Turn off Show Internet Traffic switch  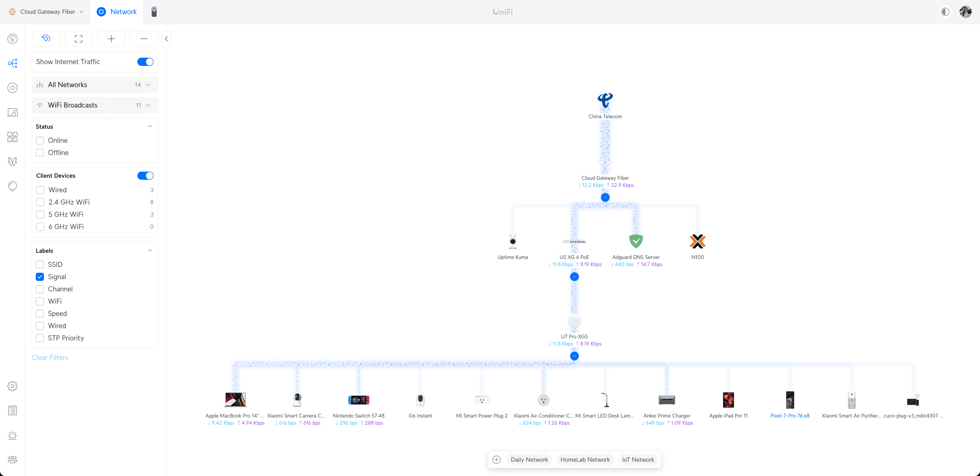pos(145,62)
